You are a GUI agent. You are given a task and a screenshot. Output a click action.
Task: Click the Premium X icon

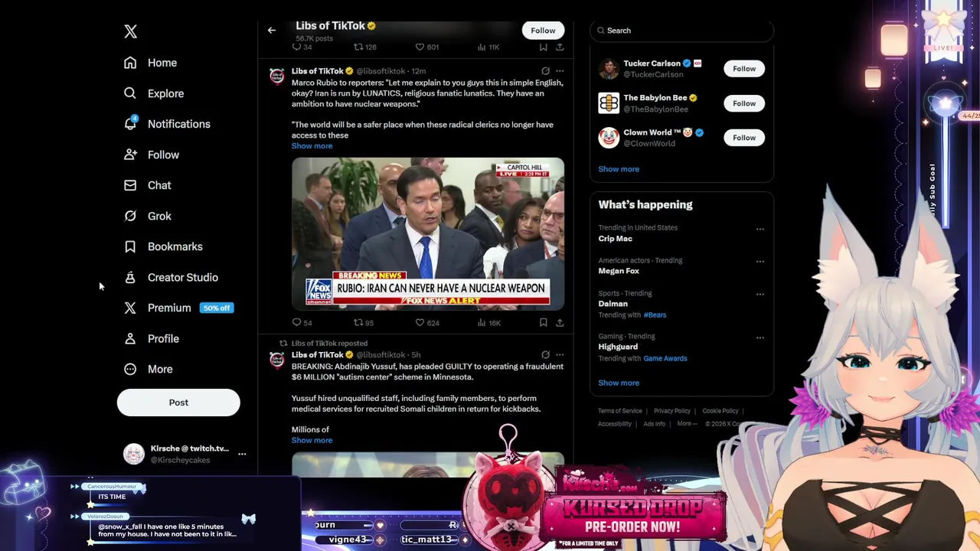pos(130,308)
